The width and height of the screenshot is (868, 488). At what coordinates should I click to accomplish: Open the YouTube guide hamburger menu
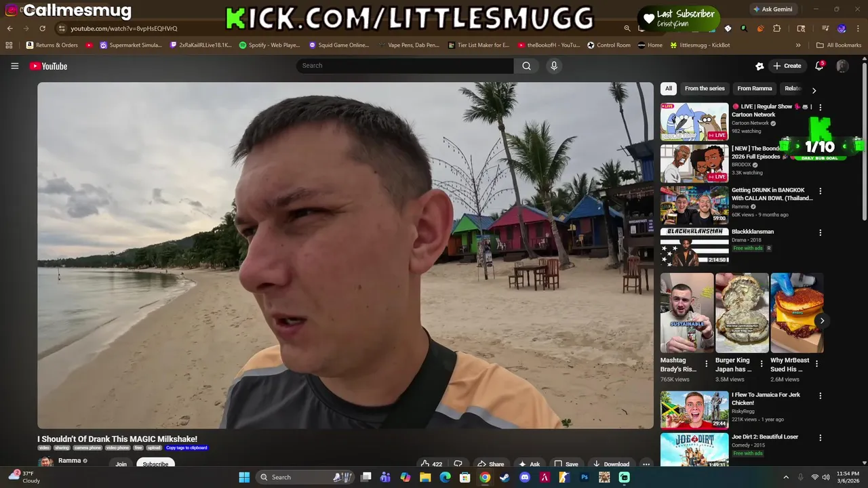coord(14,66)
